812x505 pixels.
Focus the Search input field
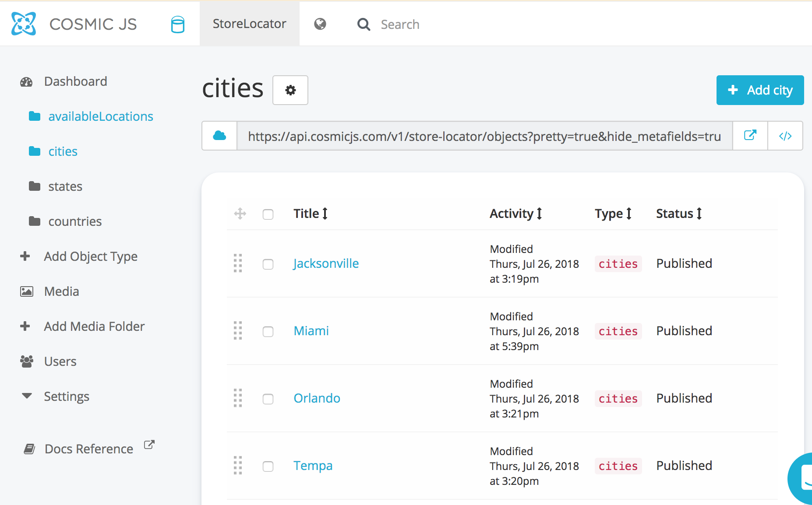(x=399, y=25)
